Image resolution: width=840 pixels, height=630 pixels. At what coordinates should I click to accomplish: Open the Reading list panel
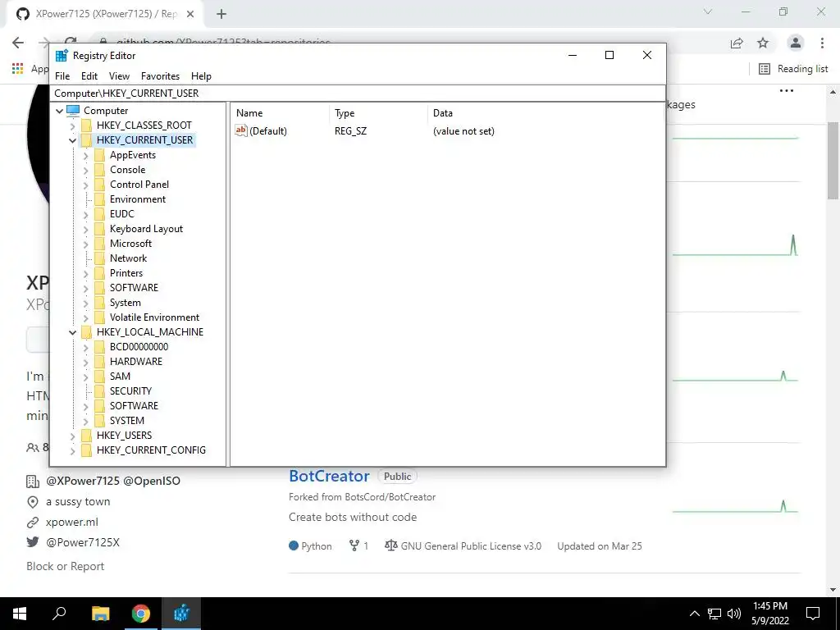(793, 69)
